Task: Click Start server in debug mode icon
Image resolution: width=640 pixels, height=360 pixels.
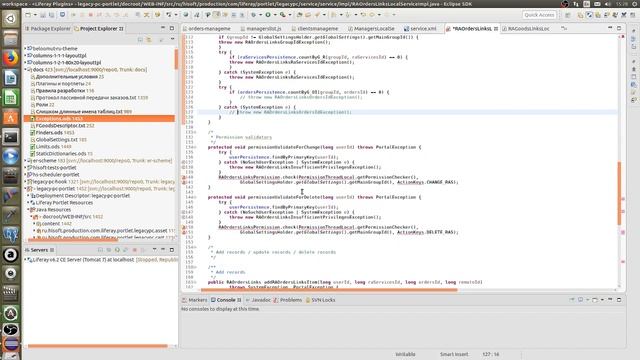Action: tap(109, 250)
